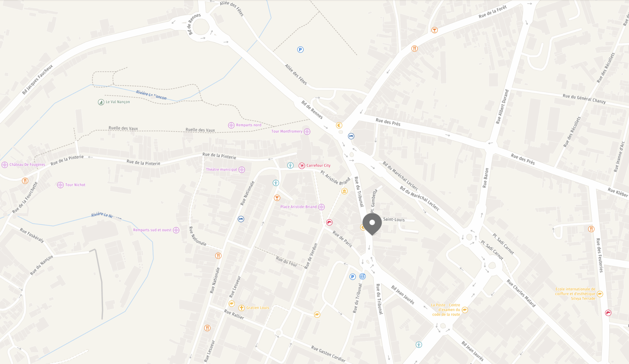The width and height of the screenshot is (629, 364).
Task: Open La Poste Centre d'examen school icon
Action: click(x=465, y=310)
